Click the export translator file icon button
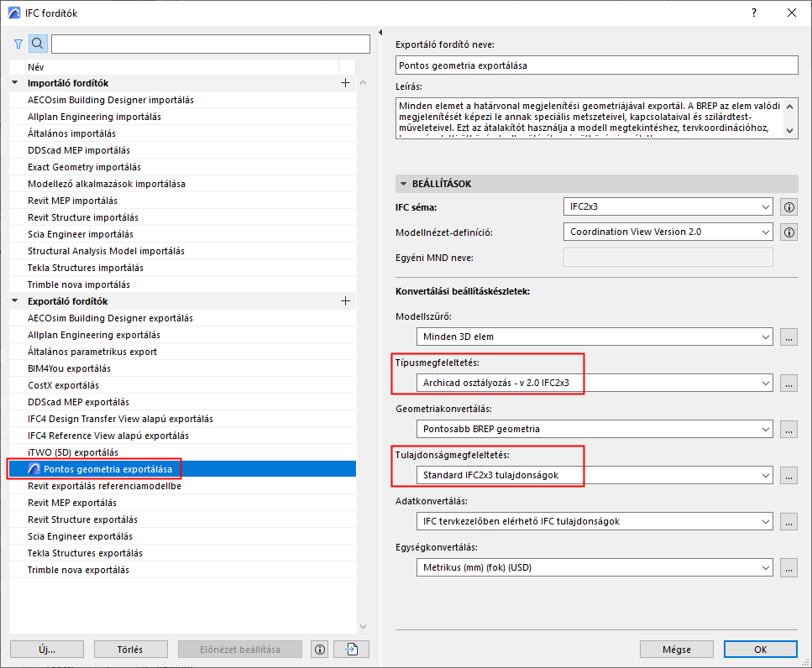812x668 pixels. point(352,650)
